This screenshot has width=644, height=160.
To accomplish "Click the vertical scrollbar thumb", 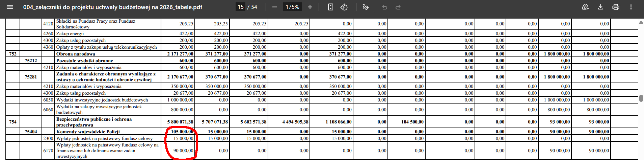I will pos(641,98).
